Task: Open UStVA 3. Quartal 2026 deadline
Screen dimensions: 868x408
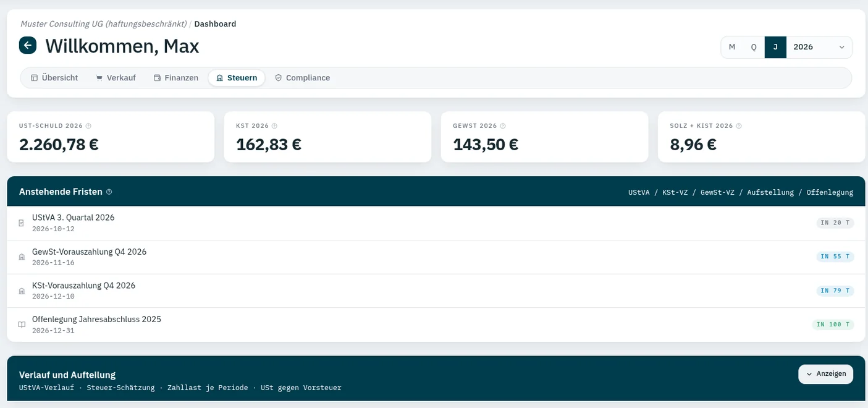Action: pyautogui.click(x=436, y=223)
